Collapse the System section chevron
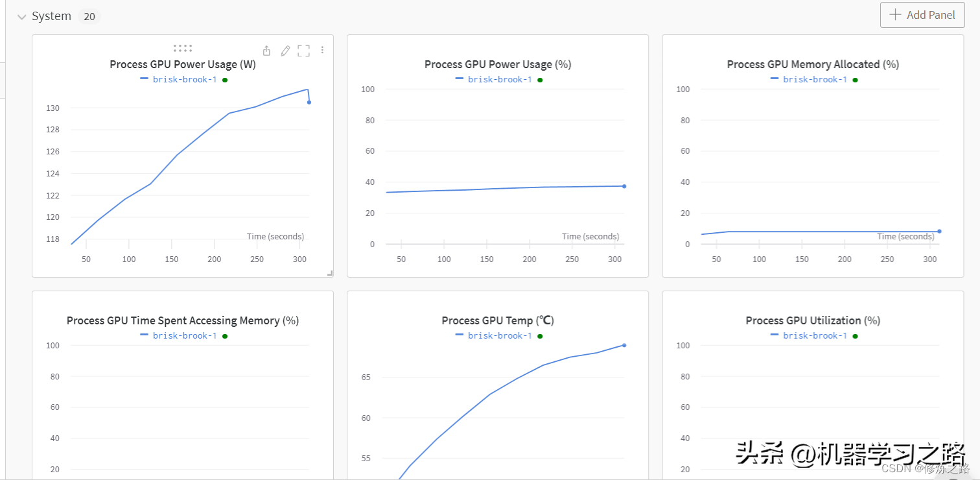This screenshot has width=980, height=480. pyautogui.click(x=21, y=16)
